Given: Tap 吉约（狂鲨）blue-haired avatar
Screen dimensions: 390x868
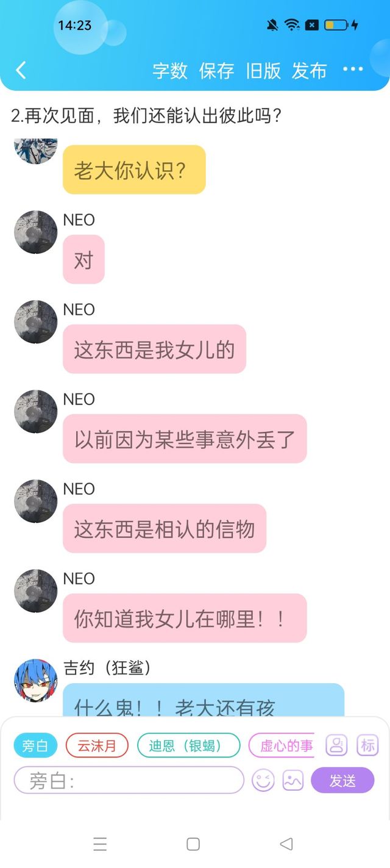Looking at the screenshot, I should [x=35, y=680].
